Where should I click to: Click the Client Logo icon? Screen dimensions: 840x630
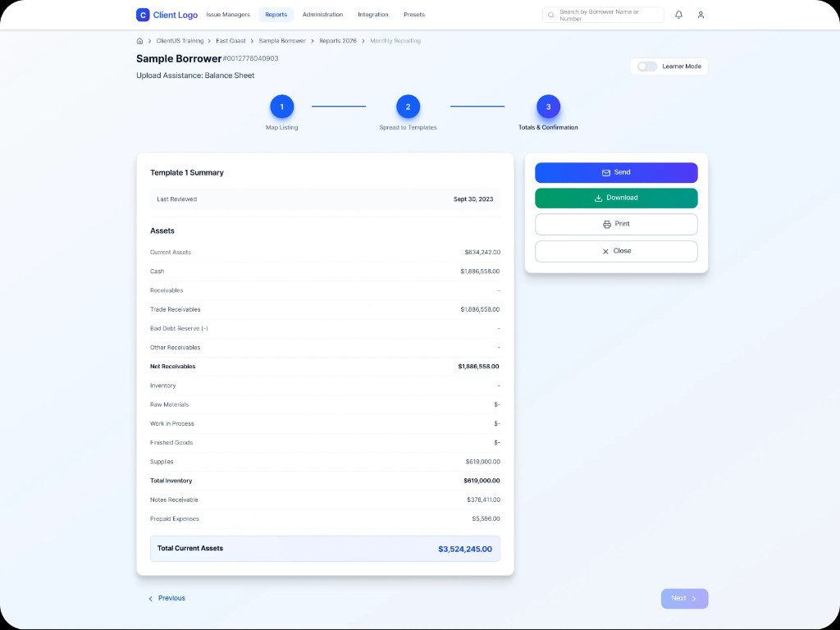coord(143,15)
